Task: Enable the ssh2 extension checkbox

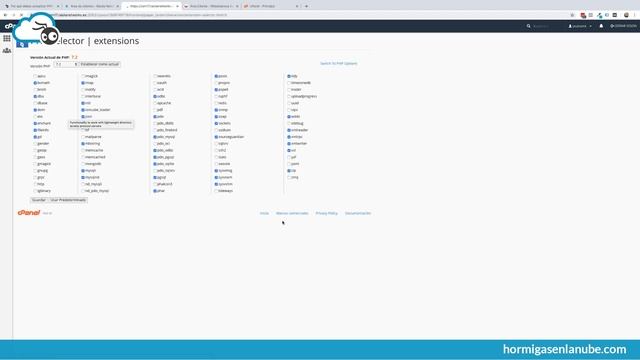Action: pyautogui.click(x=216, y=150)
